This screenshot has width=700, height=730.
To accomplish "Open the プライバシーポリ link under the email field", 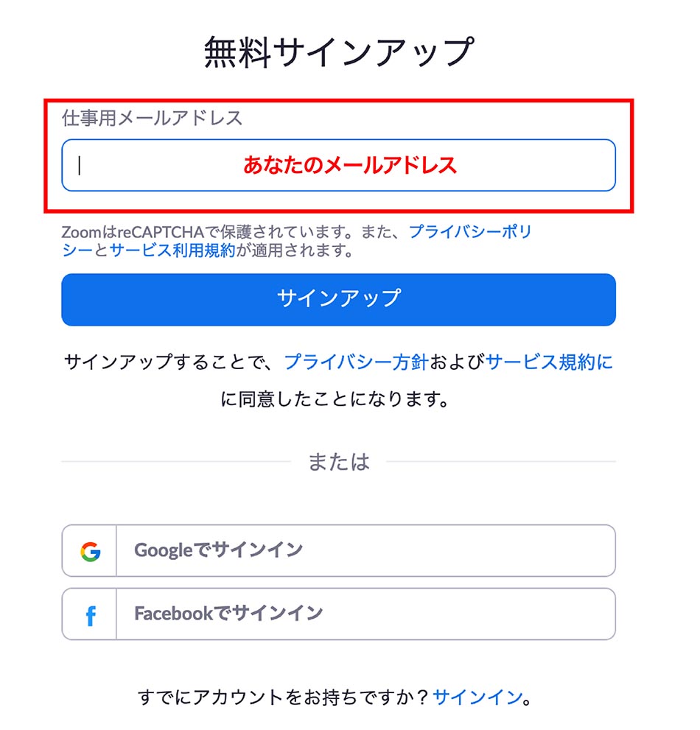I will click(470, 231).
